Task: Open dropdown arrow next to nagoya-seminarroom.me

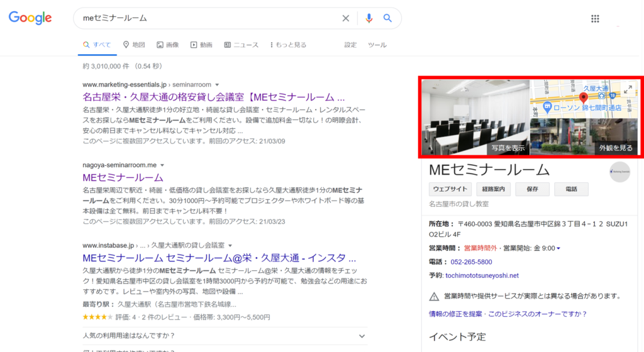Action: click(x=162, y=165)
